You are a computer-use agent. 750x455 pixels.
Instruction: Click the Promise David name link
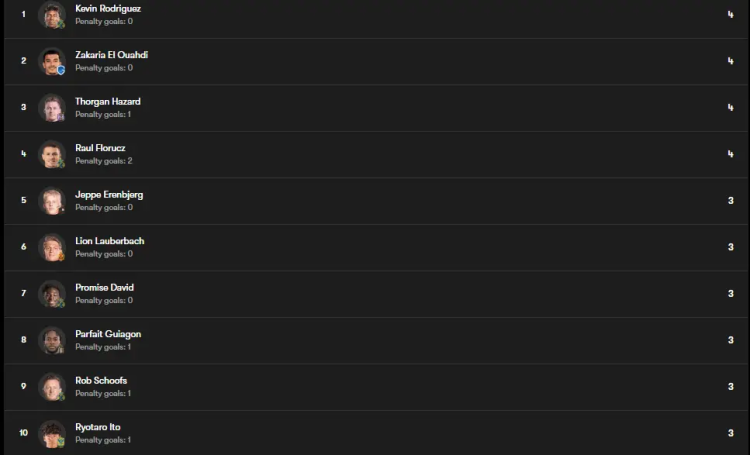pos(104,288)
